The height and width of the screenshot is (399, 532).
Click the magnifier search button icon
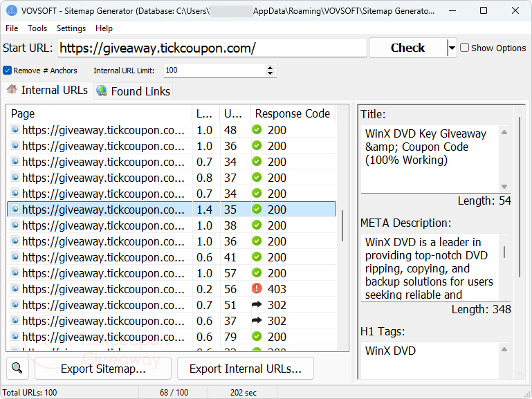coord(17,368)
